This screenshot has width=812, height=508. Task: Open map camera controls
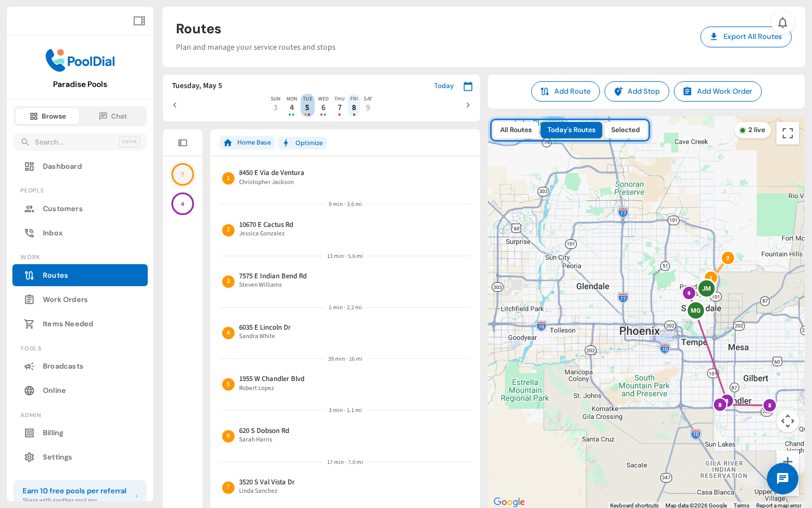pyautogui.click(x=788, y=421)
